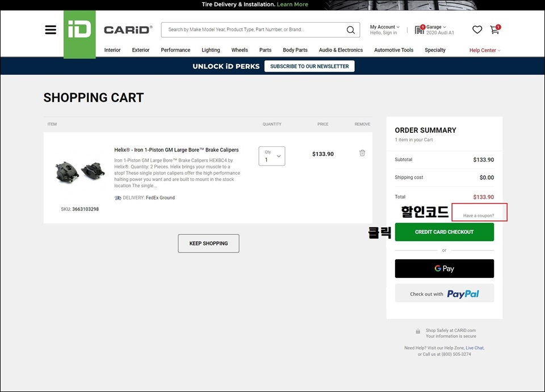Screen dimensions: 545x392
Task: Open the Body Parts menu
Action: (x=295, y=50)
